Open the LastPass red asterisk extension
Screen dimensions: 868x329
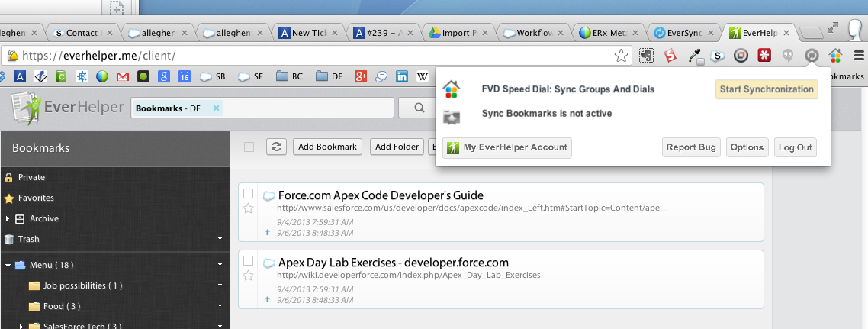[764, 56]
